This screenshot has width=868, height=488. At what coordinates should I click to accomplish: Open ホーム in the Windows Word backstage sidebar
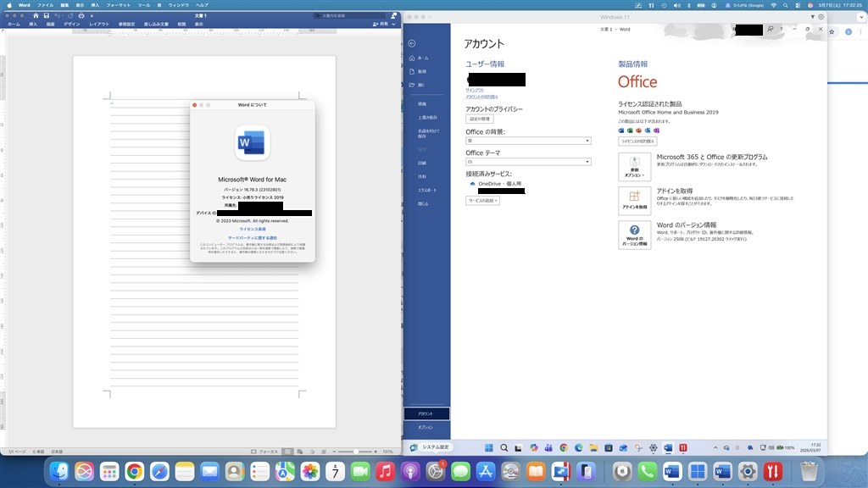pyautogui.click(x=426, y=58)
